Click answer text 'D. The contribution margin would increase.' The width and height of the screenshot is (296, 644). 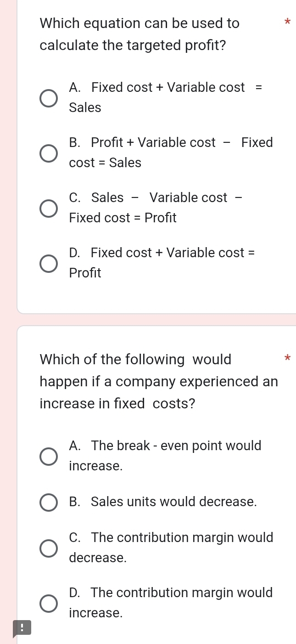pyautogui.click(x=171, y=603)
